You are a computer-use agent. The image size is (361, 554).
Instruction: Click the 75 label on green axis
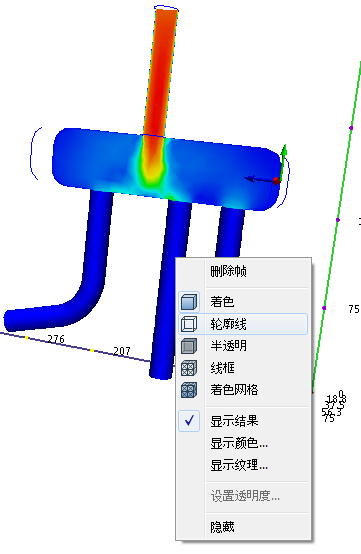click(354, 310)
